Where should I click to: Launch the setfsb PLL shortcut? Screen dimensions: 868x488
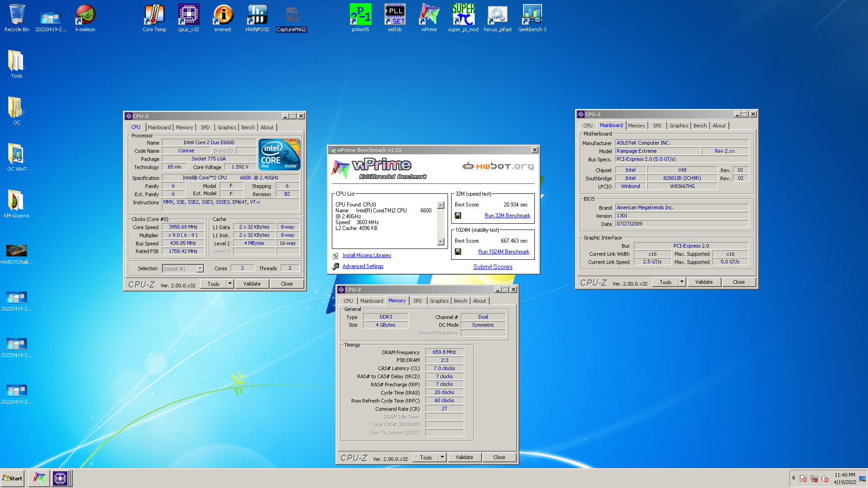tap(395, 18)
